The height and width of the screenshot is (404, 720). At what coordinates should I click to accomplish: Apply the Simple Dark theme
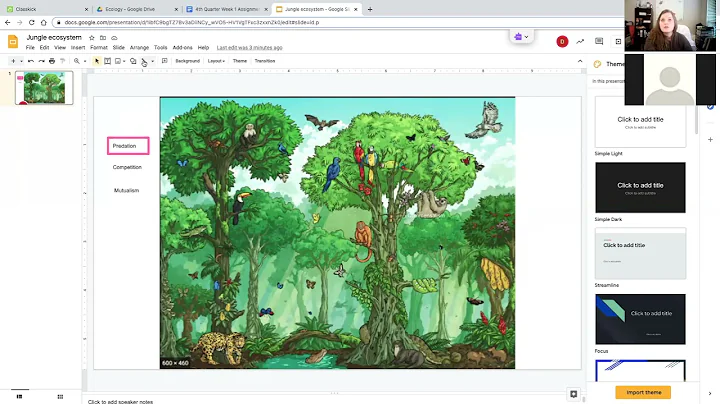pyautogui.click(x=640, y=187)
